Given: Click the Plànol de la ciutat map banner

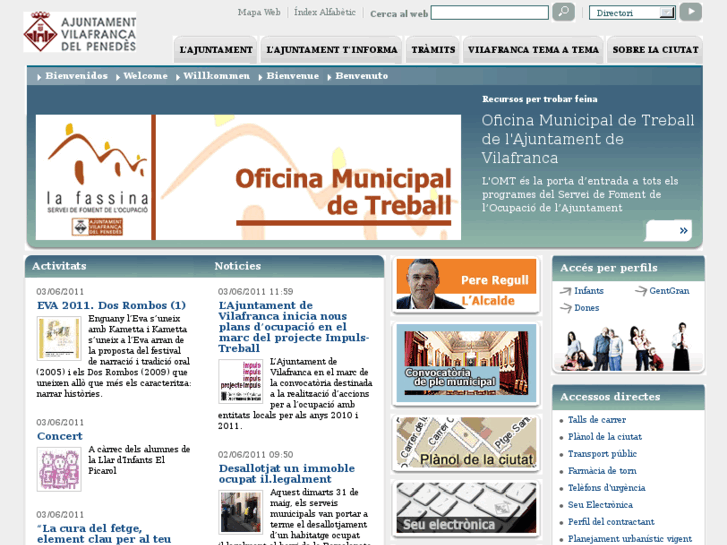Looking at the screenshot, I should (x=466, y=442).
